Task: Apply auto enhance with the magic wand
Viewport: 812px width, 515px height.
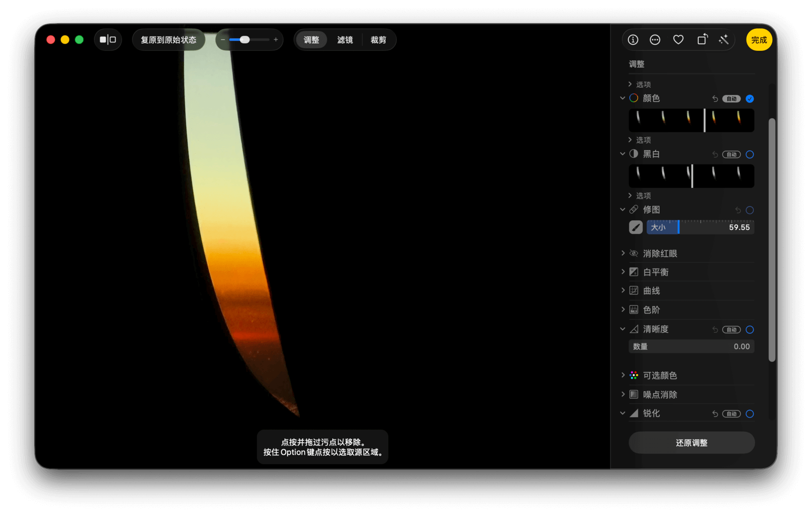Action: click(x=724, y=40)
